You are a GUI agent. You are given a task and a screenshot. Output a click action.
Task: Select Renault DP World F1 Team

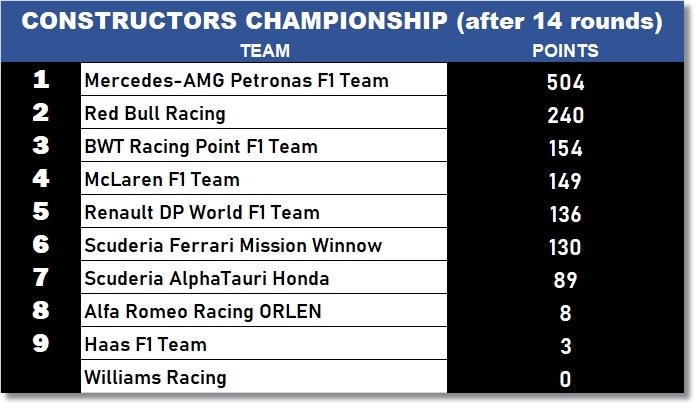point(203,212)
